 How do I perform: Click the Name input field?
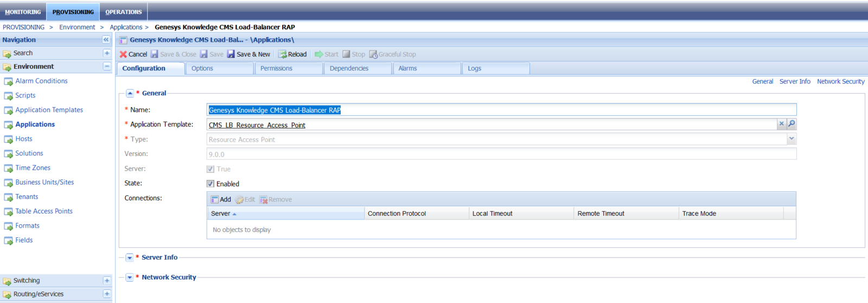point(501,109)
